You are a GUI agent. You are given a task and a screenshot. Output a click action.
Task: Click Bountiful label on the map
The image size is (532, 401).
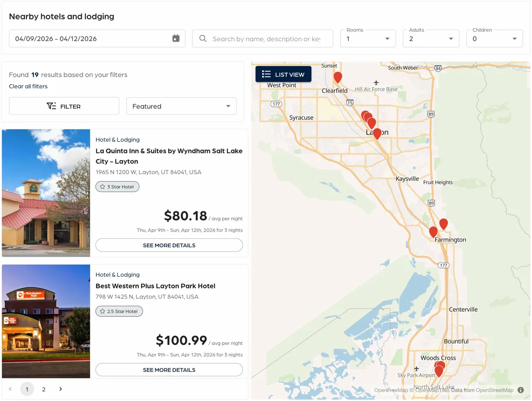456,341
